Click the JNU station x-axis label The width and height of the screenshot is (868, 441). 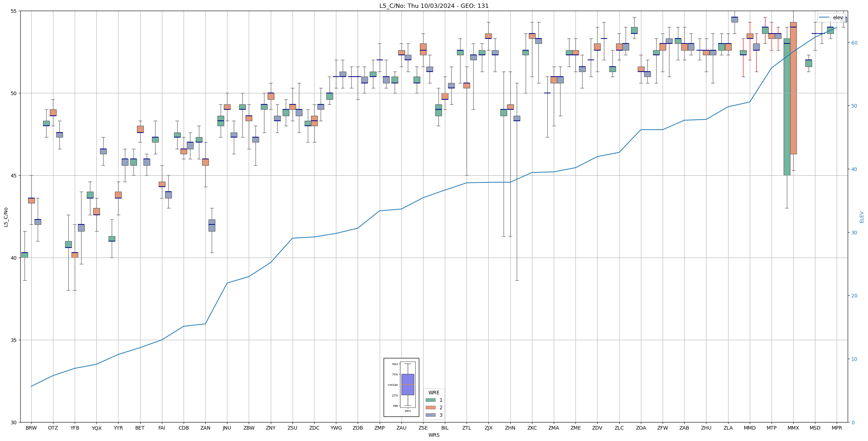227,428
